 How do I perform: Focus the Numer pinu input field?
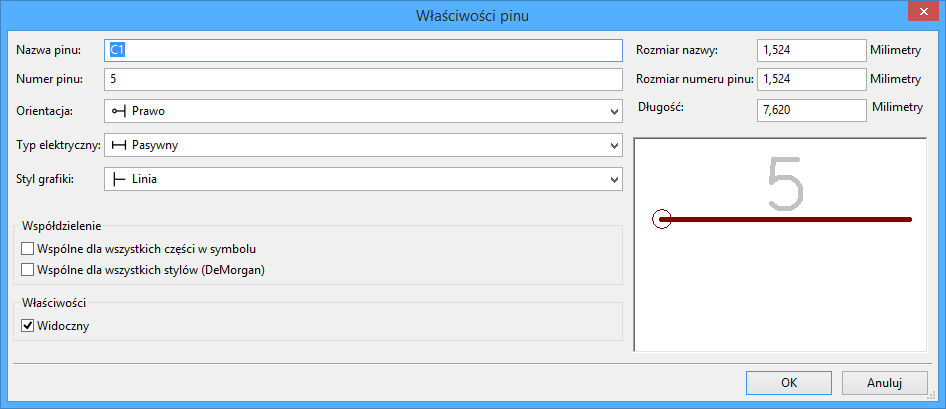[363, 79]
